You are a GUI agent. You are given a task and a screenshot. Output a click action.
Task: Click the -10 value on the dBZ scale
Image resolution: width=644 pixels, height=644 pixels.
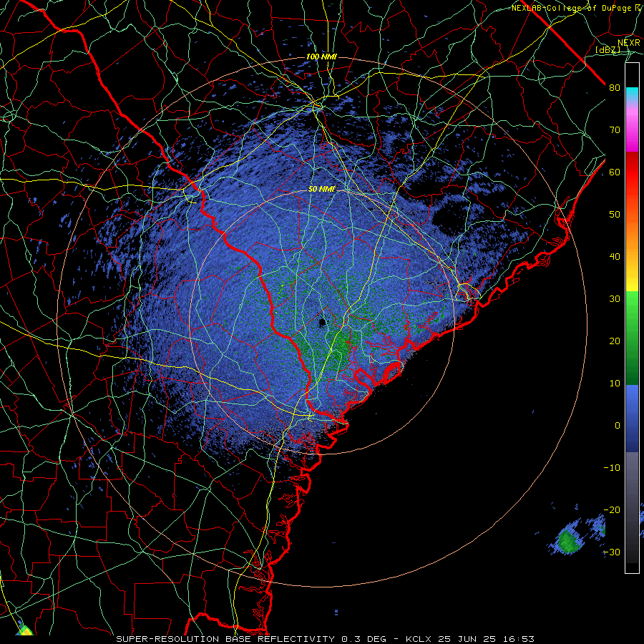612,468
